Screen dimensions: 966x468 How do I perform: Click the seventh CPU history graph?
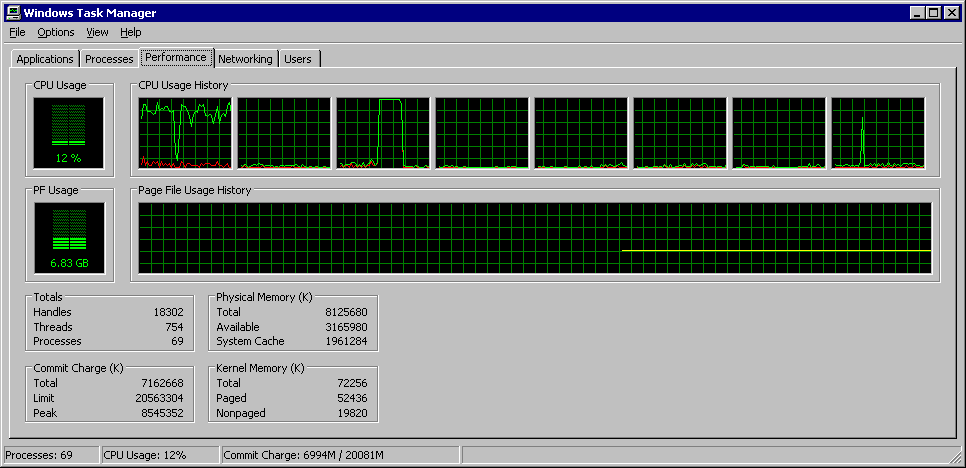point(779,132)
